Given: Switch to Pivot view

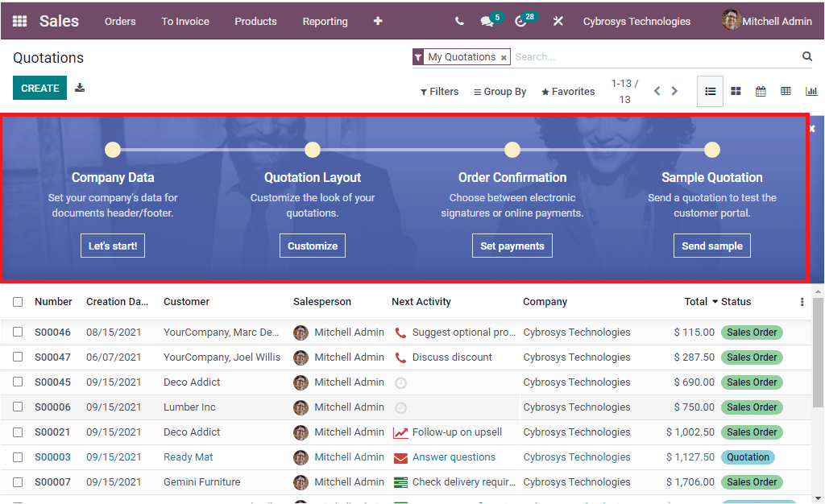Looking at the screenshot, I should pyautogui.click(x=786, y=91).
